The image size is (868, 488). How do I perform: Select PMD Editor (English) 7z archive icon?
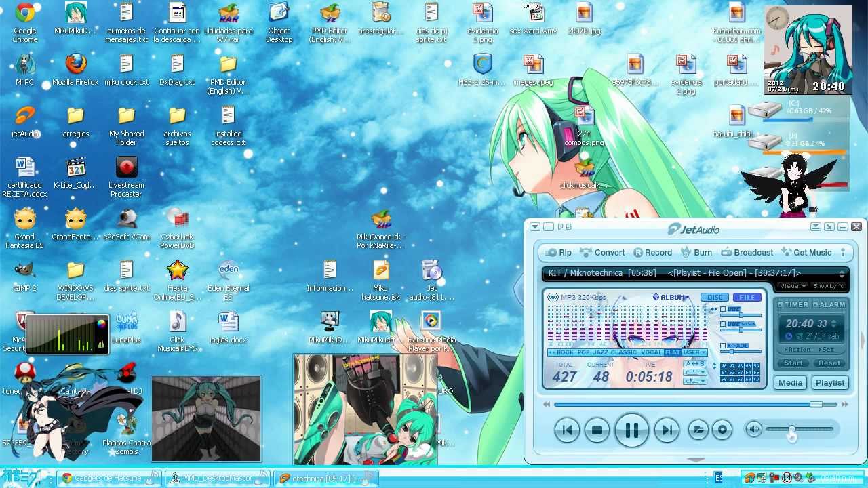tap(330, 22)
